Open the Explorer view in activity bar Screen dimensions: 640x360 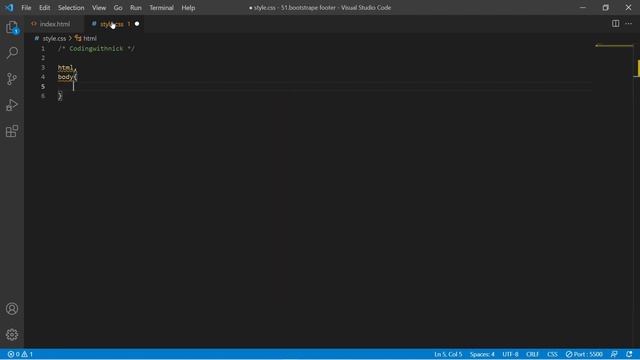coord(12,27)
